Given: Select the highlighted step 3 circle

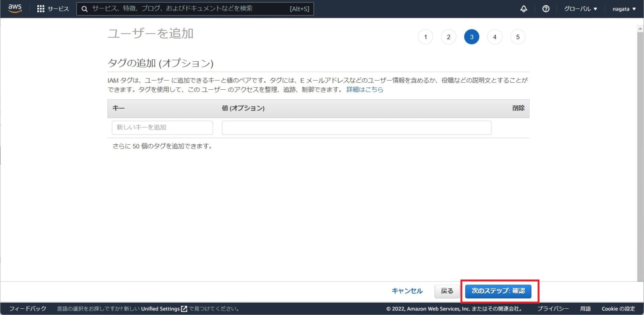Looking at the screenshot, I should (x=471, y=36).
